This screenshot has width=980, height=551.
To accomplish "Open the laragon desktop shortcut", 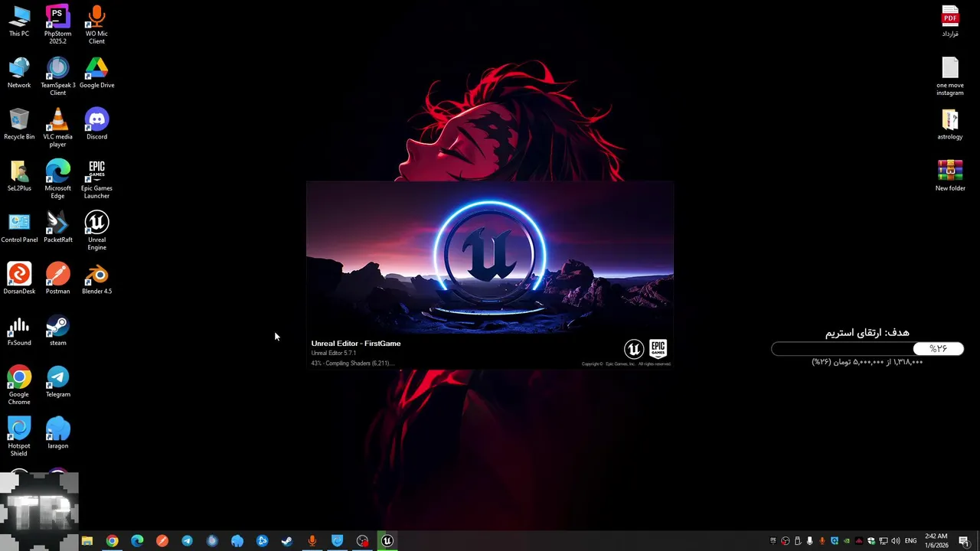I will [x=57, y=432].
